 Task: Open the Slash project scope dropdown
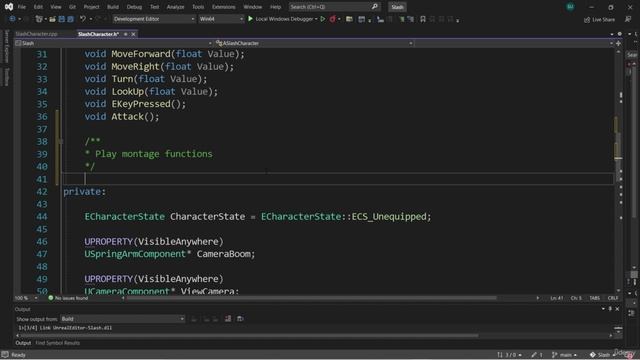[x=113, y=43]
